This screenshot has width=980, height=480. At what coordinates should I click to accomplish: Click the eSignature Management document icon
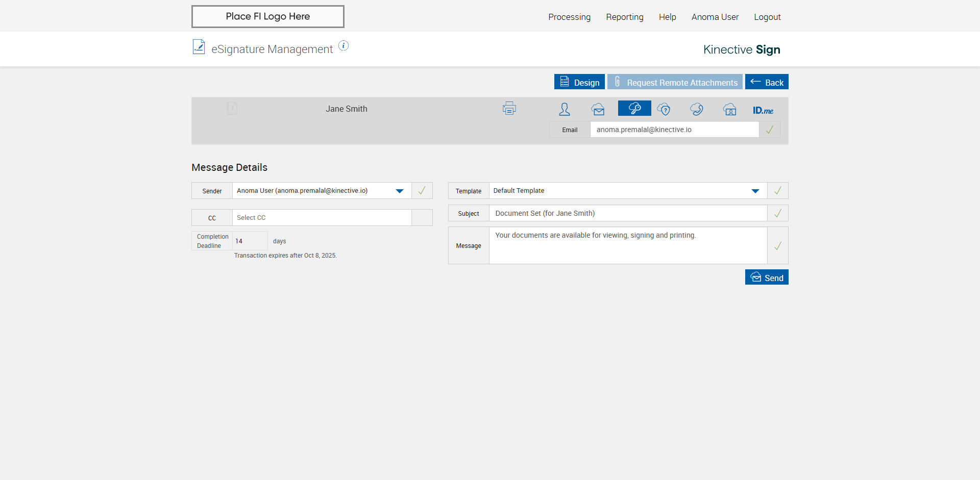coord(199,47)
